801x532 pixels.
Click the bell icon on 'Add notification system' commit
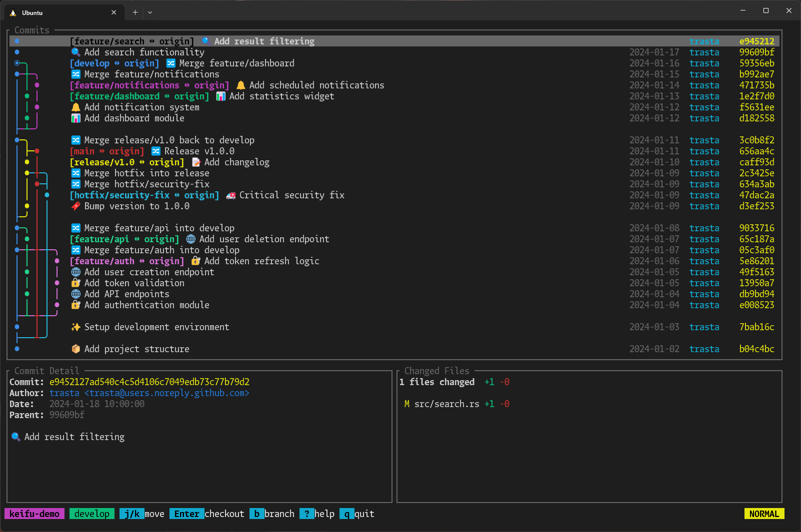75,107
